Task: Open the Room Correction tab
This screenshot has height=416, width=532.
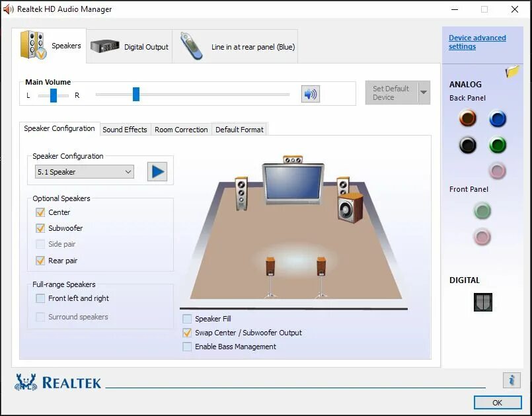Action: pos(181,130)
